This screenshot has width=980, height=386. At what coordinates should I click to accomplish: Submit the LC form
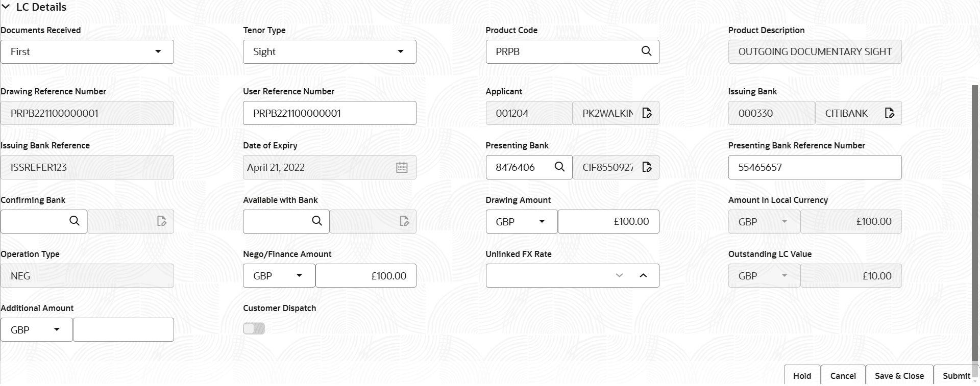tap(957, 375)
